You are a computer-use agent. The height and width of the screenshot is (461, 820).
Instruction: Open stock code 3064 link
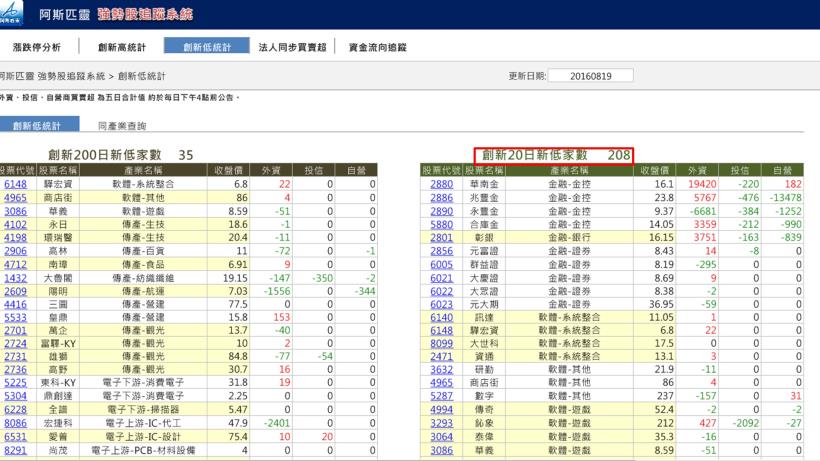point(441,436)
